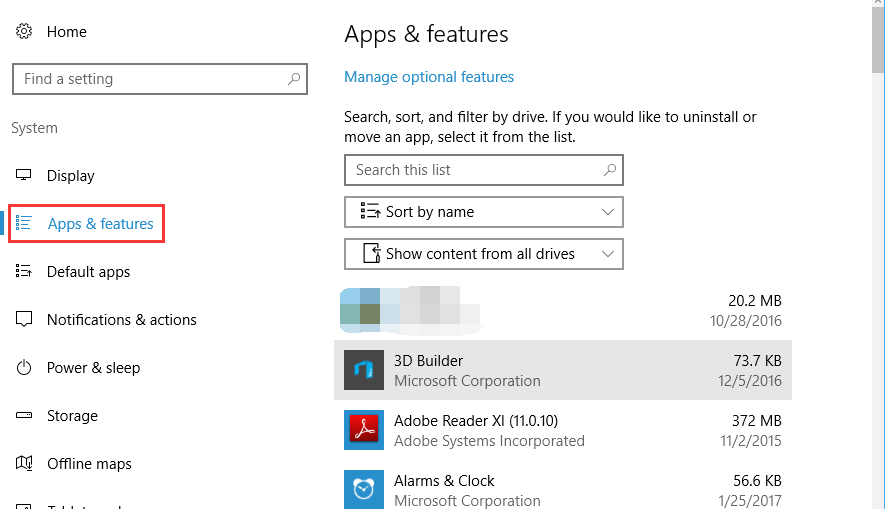Click the Alarms & Clock app icon
Viewport: 885px width, 509px height.
(x=364, y=489)
